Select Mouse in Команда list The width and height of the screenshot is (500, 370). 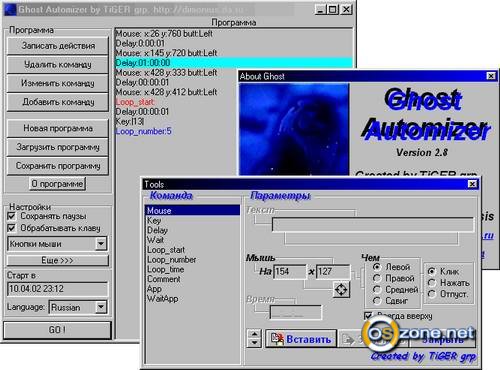point(192,210)
